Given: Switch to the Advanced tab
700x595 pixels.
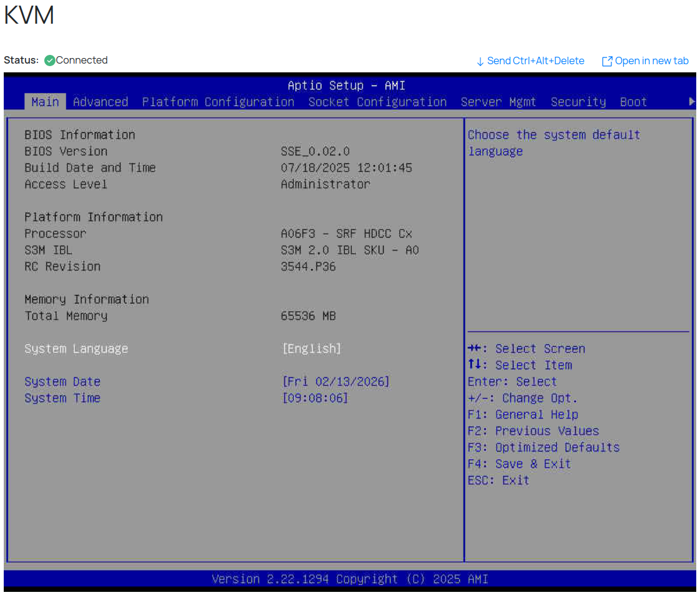Looking at the screenshot, I should [100, 102].
